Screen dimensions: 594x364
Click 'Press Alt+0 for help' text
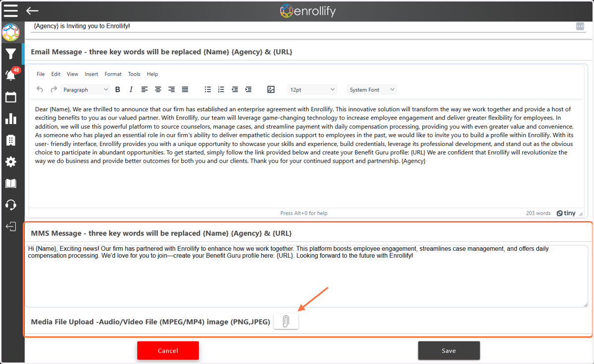(304, 213)
